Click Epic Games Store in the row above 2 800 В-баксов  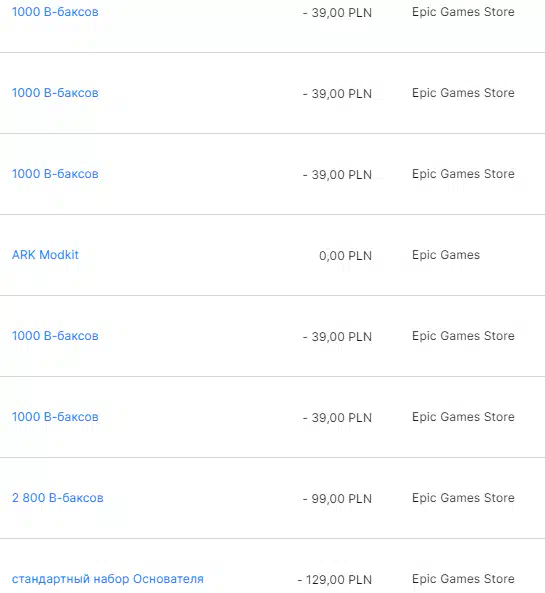coord(463,417)
